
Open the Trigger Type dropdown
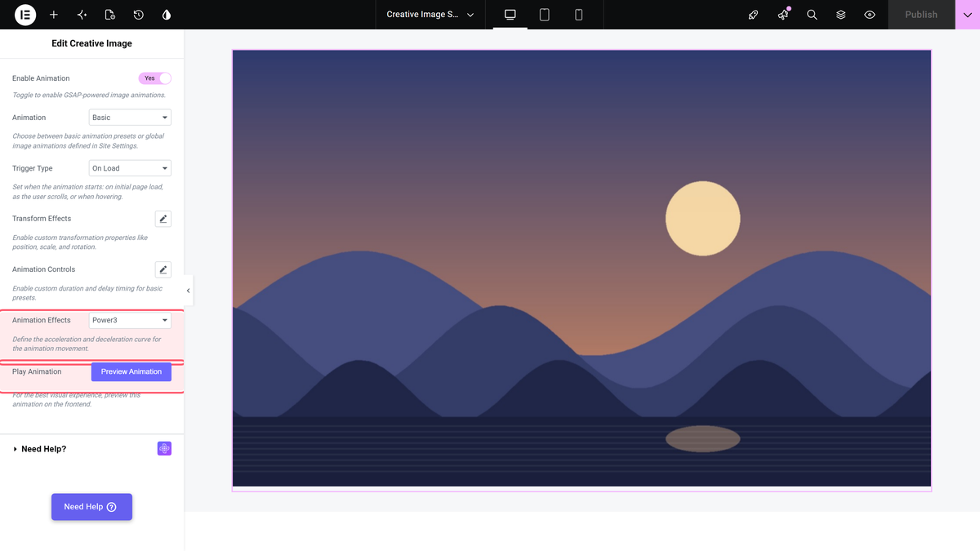130,168
